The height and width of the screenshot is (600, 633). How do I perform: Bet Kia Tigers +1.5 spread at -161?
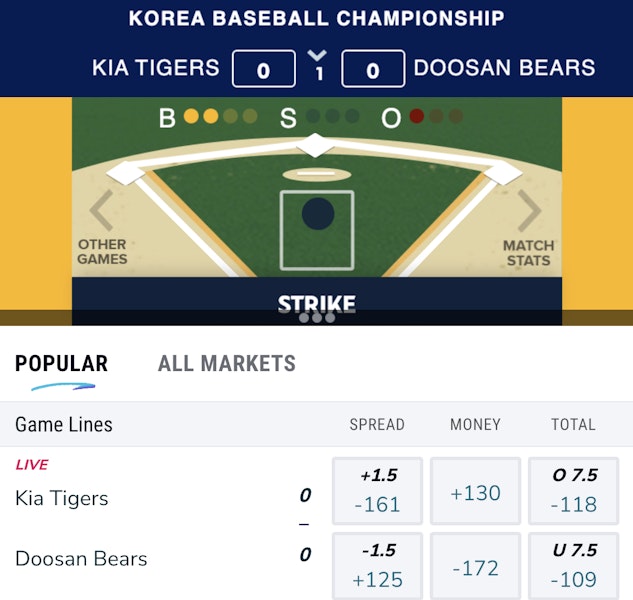pos(377,491)
